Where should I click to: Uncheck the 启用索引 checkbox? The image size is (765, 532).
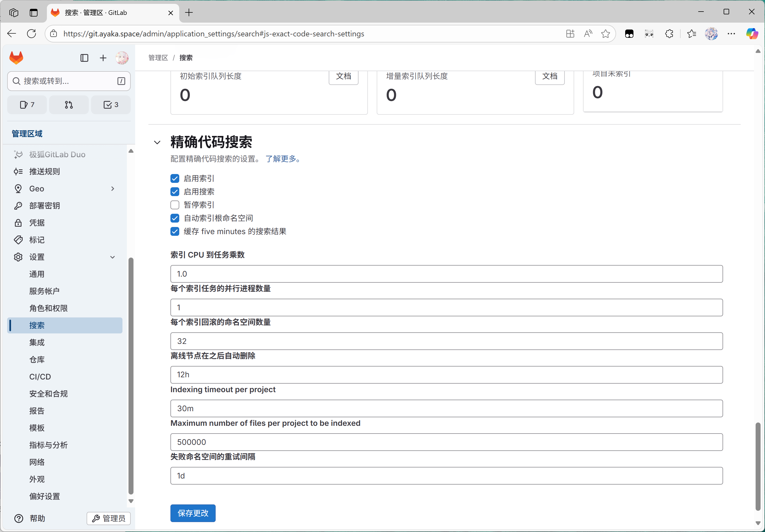pyautogui.click(x=175, y=178)
